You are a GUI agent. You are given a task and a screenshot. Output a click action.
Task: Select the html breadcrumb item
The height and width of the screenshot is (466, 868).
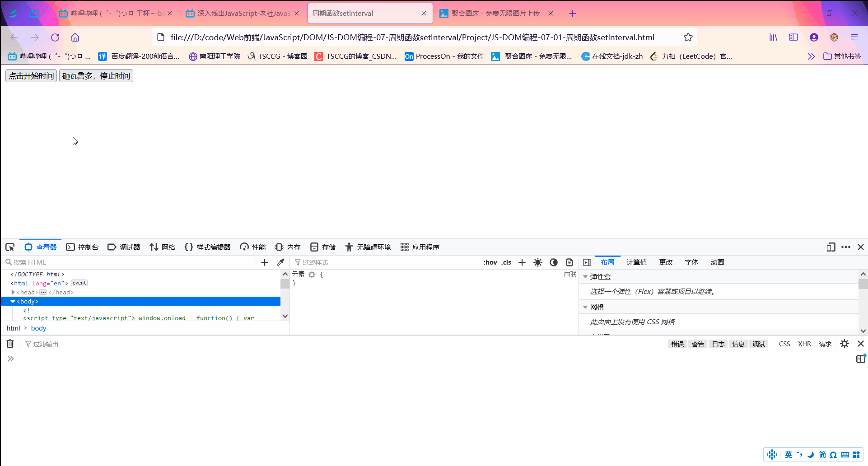coord(13,328)
